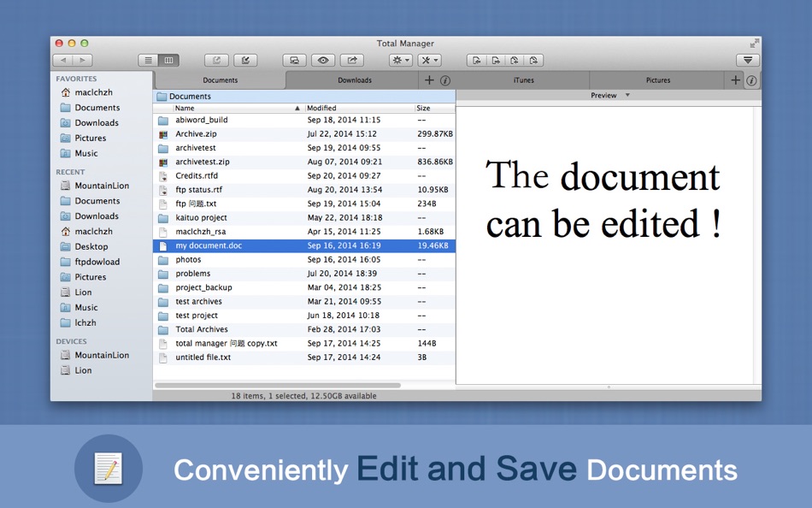This screenshot has height=508, width=812.
Task: Toggle full screen with corner arrows
Action: tap(754, 44)
